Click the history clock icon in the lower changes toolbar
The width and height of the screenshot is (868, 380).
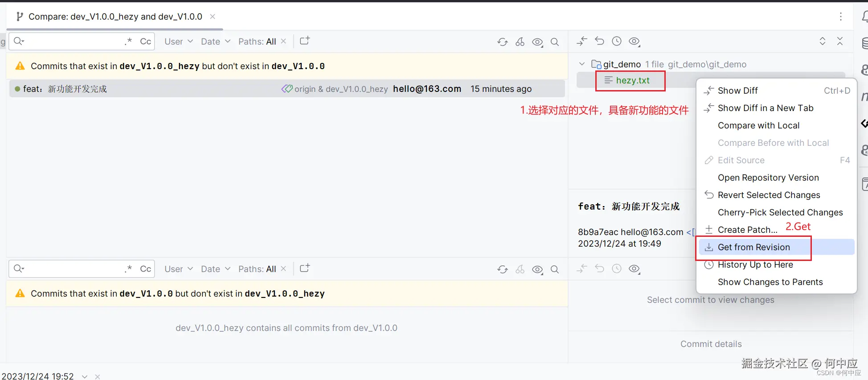[617, 269]
